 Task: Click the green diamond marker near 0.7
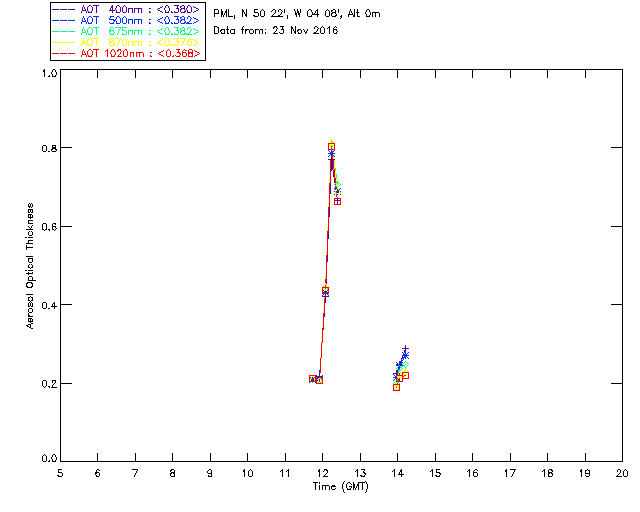click(x=338, y=185)
